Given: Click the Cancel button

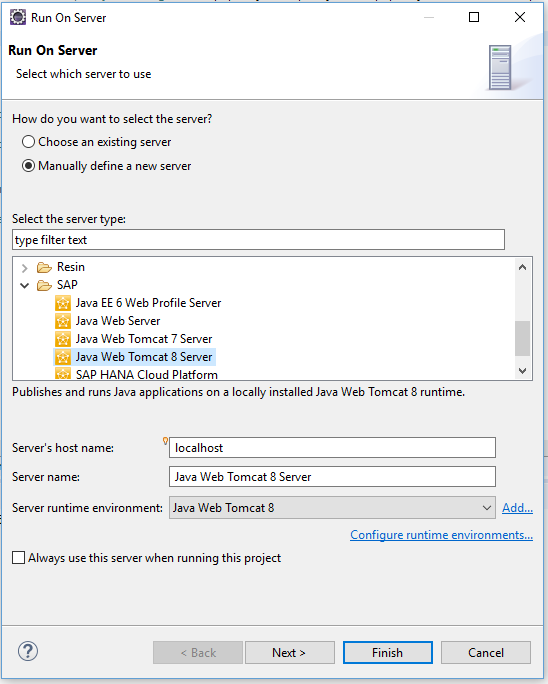Looking at the screenshot, I should click(486, 653).
